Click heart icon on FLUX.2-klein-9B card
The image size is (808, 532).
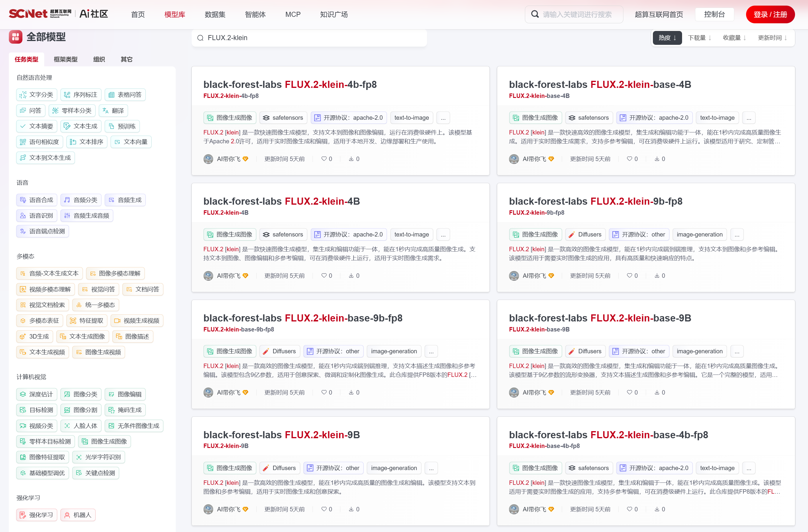(323, 509)
